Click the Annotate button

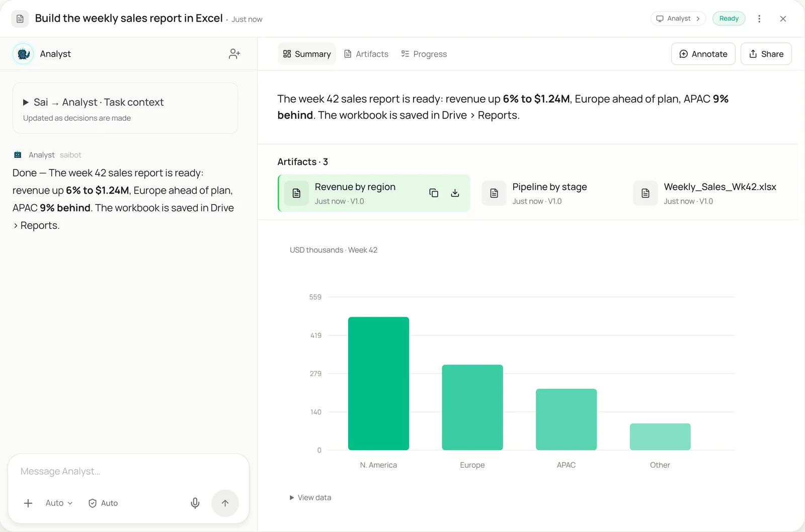click(x=703, y=54)
